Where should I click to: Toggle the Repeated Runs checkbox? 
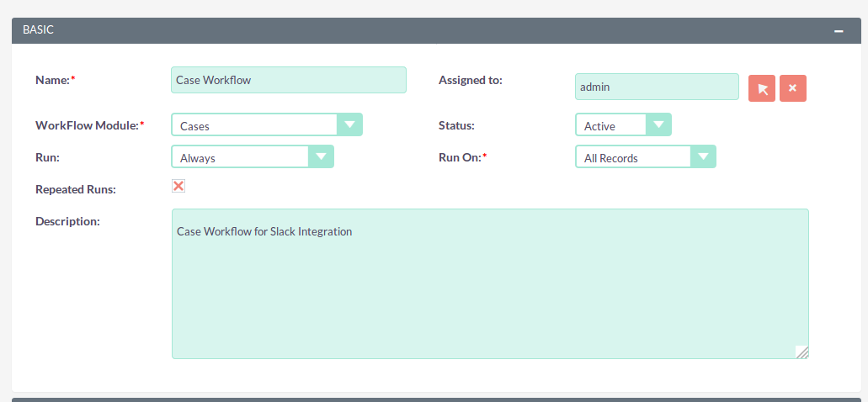coord(178,186)
